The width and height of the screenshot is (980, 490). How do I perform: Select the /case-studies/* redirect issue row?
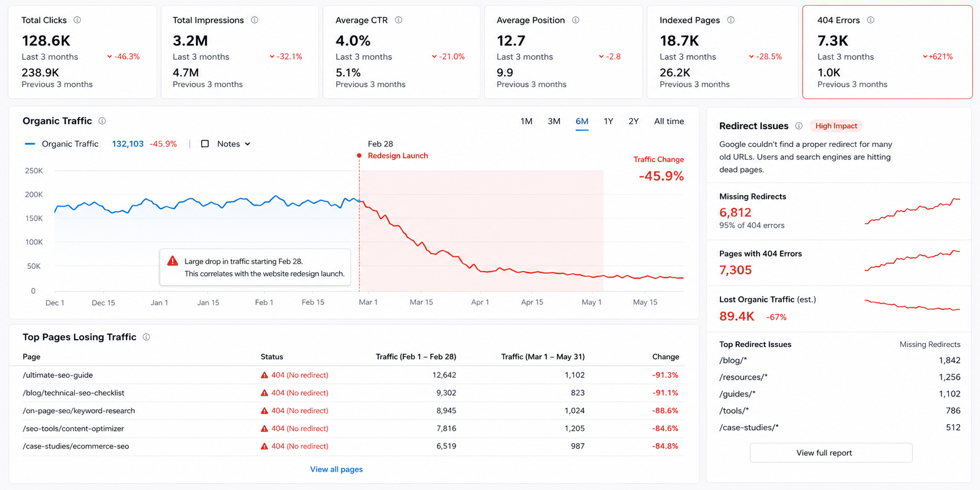840,427
